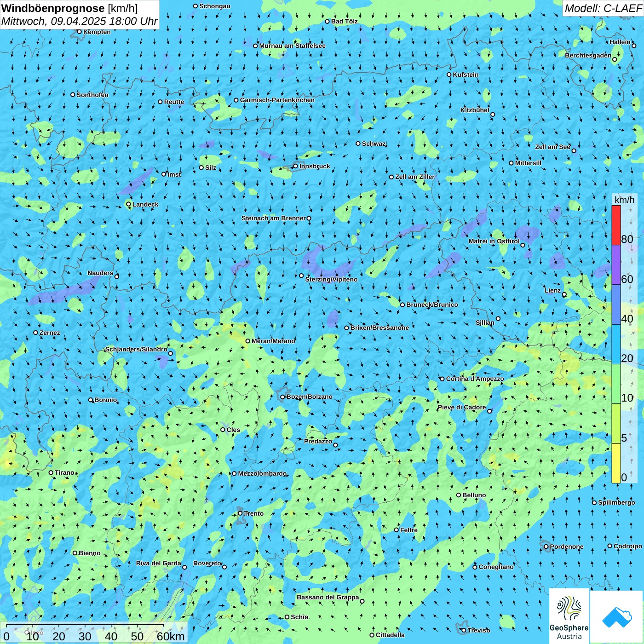The image size is (644, 644).
Task: Click the Bassano del Grappa label
Action: point(328,597)
